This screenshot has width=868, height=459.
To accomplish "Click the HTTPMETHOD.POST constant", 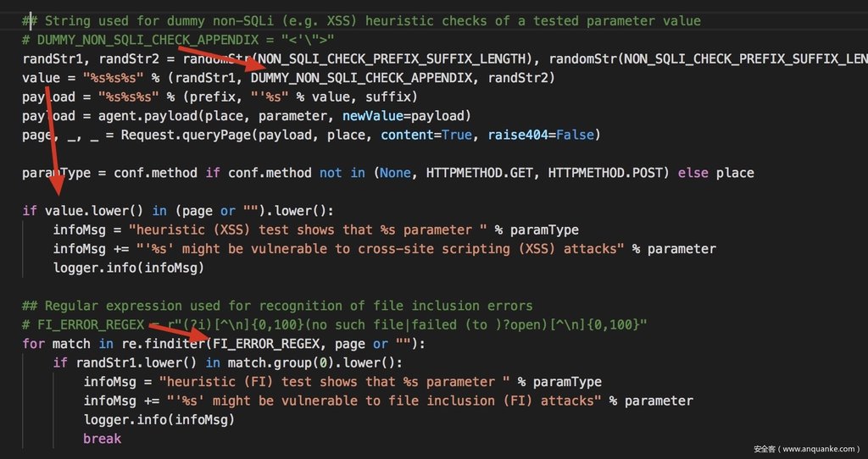I will pos(605,173).
